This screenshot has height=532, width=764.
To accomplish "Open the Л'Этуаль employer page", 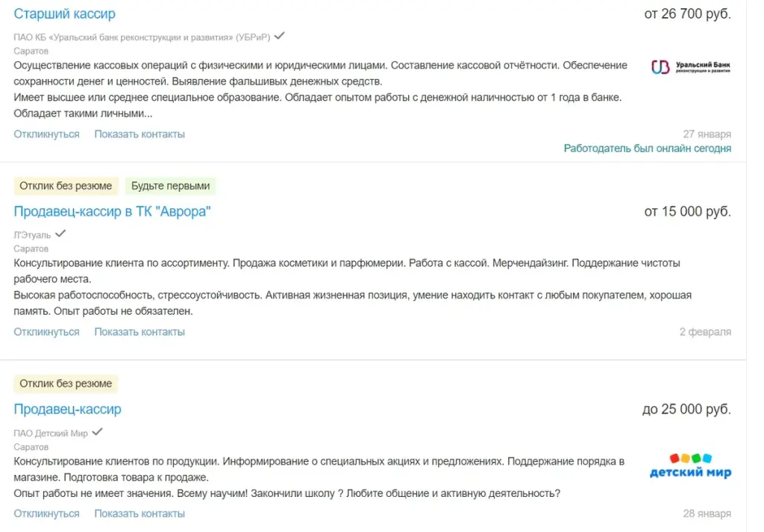I will coord(31,234).
